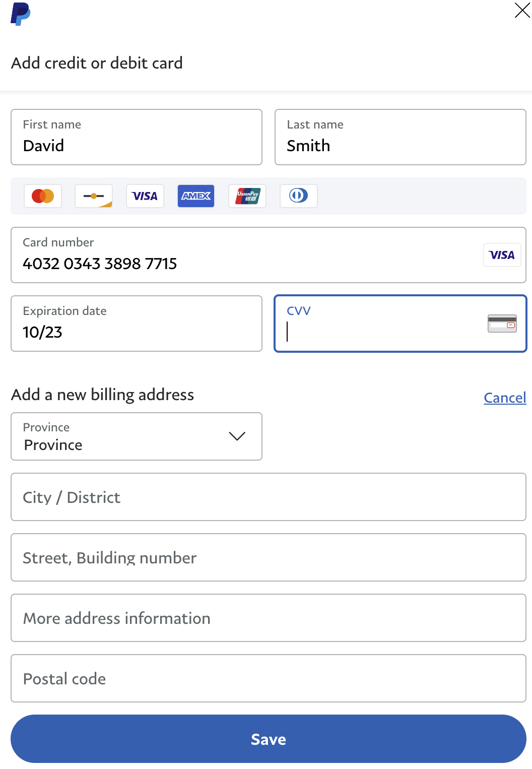The height and width of the screenshot is (769, 532).
Task: Click the Mastercard card icon
Action: coord(43,196)
